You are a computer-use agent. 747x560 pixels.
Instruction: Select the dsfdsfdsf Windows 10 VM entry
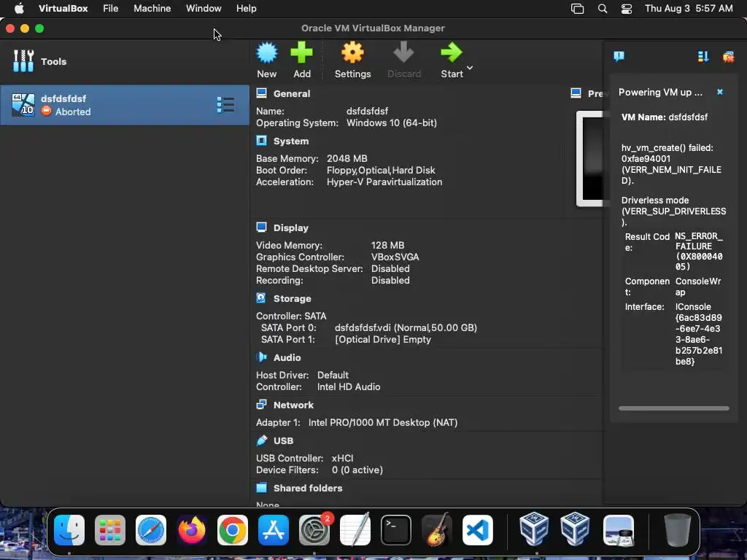tap(124, 105)
